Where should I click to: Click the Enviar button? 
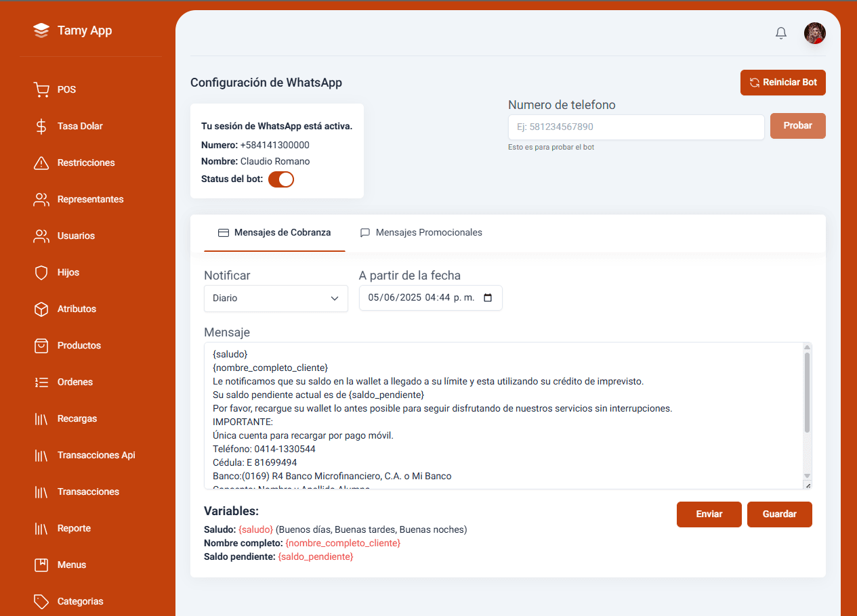pos(709,514)
